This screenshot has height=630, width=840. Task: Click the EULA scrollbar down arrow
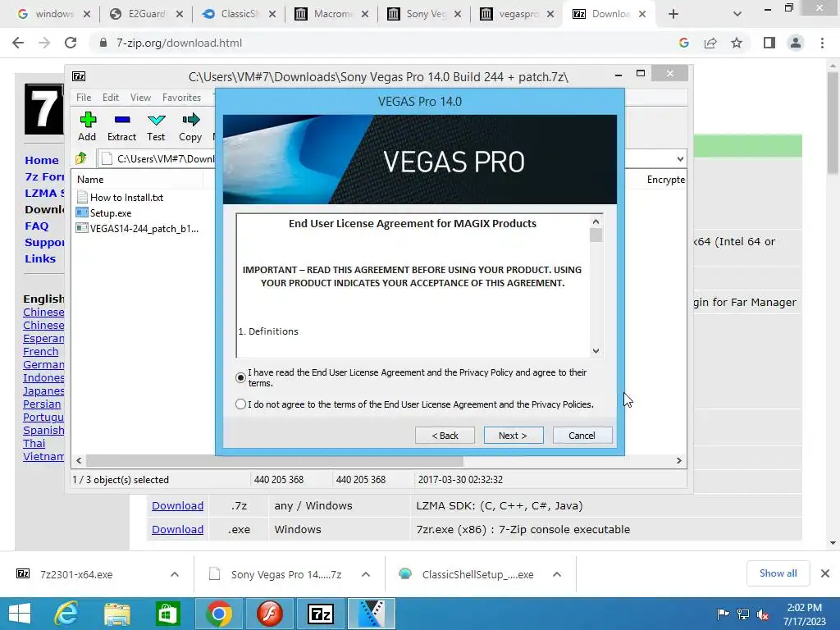596,351
